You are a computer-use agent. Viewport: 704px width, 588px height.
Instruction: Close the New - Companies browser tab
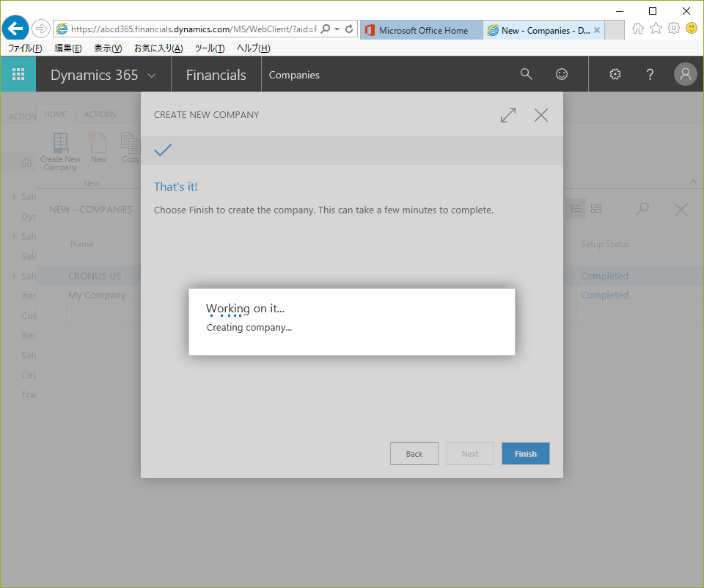[597, 30]
